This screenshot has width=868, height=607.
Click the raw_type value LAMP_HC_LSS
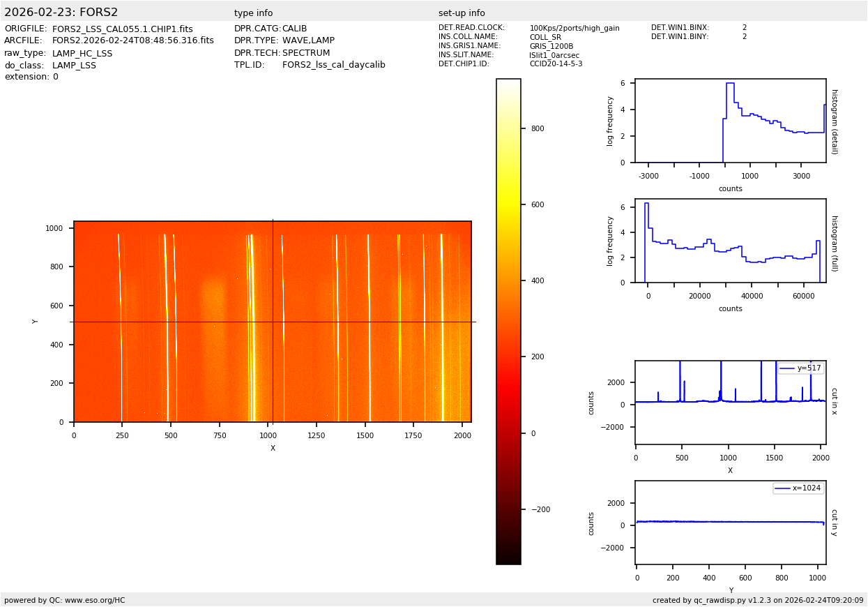pyautogui.click(x=82, y=54)
